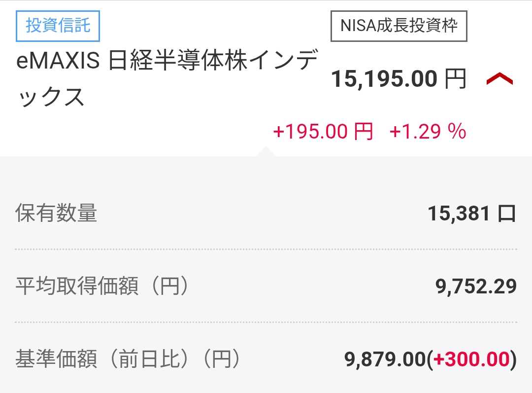The image size is (532, 393).
Task: Click the 基準価額(前日比)(円) label
Action: [128, 359]
